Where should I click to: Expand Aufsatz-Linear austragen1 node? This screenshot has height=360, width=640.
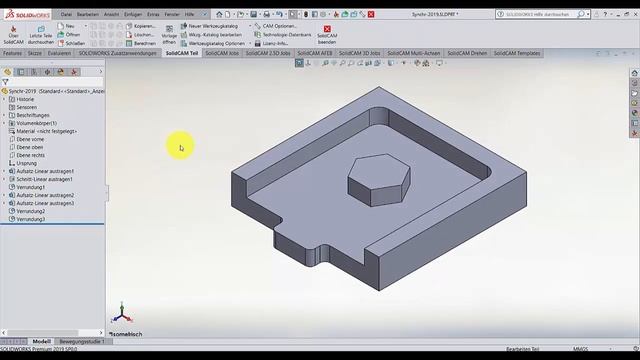(x=4, y=171)
